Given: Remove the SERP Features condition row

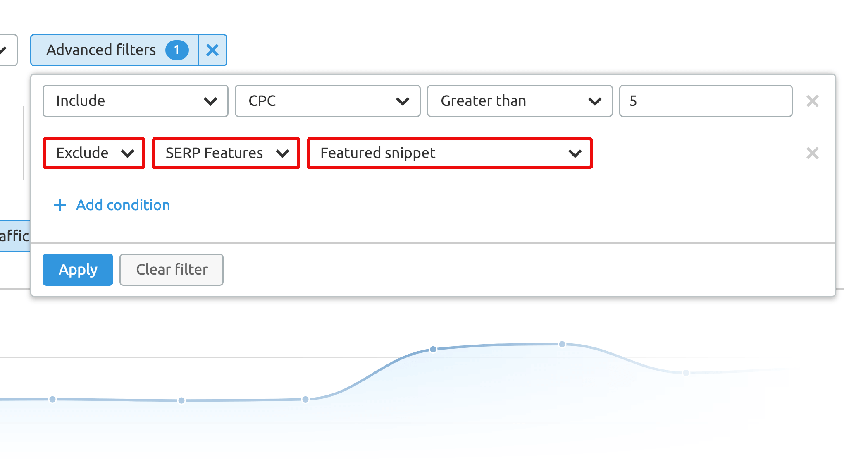Looking at the screenshot, I should [x=812, y=153].
